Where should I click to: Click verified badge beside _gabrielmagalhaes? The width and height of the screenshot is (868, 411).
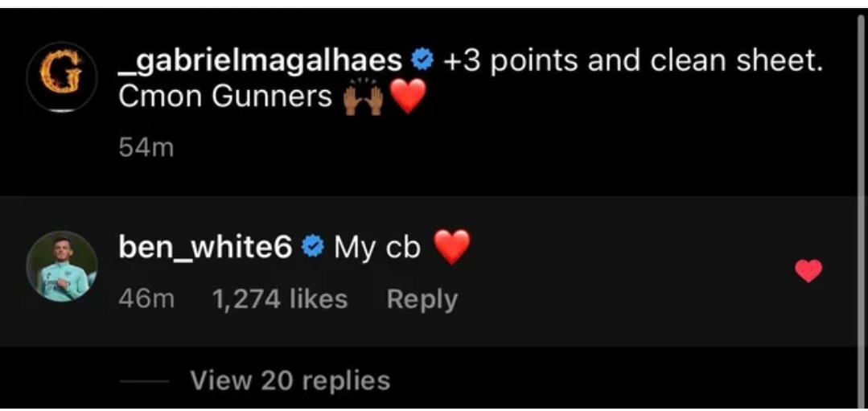[x=423, y=60]
